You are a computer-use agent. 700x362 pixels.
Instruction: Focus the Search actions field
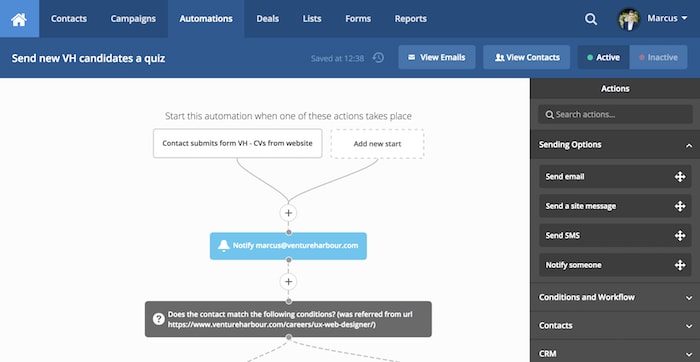[615, 114]
